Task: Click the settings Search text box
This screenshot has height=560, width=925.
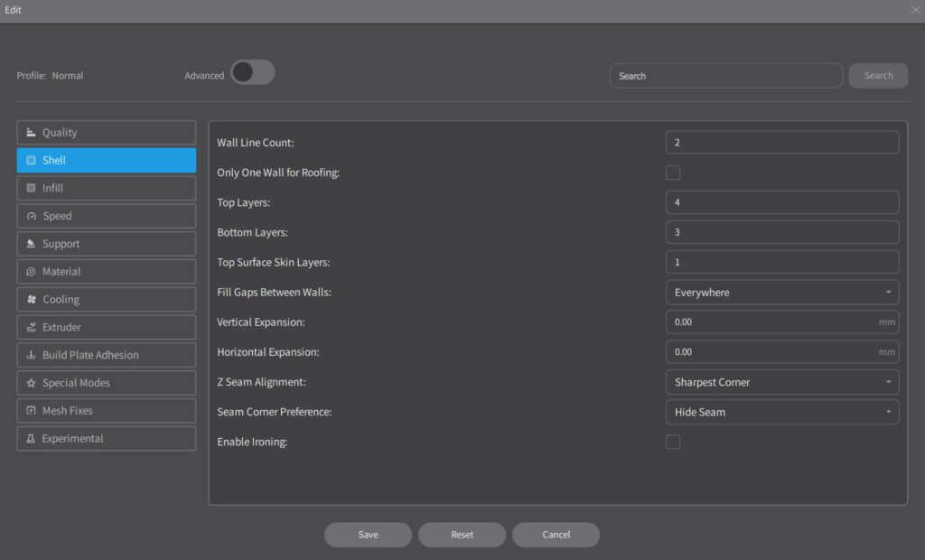Action: click(725, 76)
